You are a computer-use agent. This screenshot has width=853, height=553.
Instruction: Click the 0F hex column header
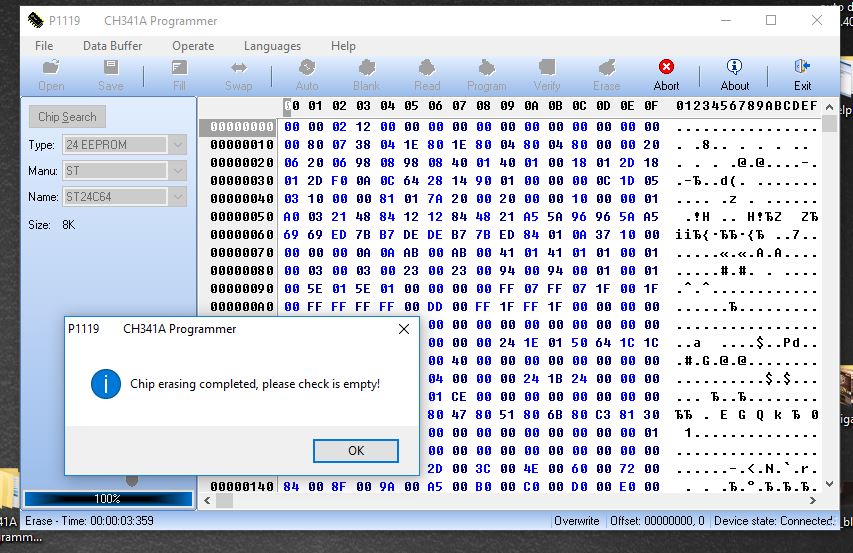click(x=651, y=105)
